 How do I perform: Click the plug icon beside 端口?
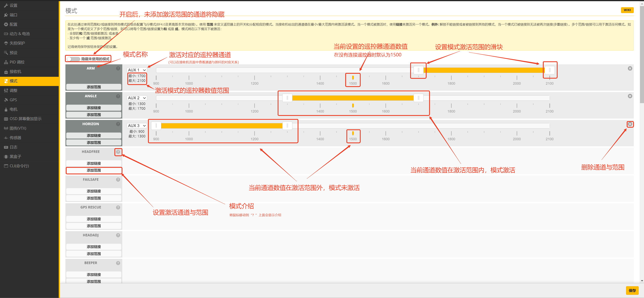pyautogui.click(x=6, y=15)
